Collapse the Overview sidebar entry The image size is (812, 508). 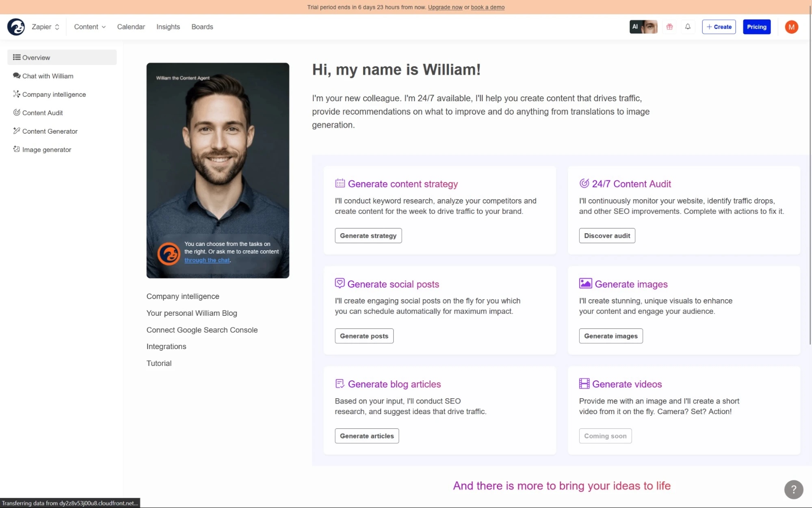[x=35, y=57]
